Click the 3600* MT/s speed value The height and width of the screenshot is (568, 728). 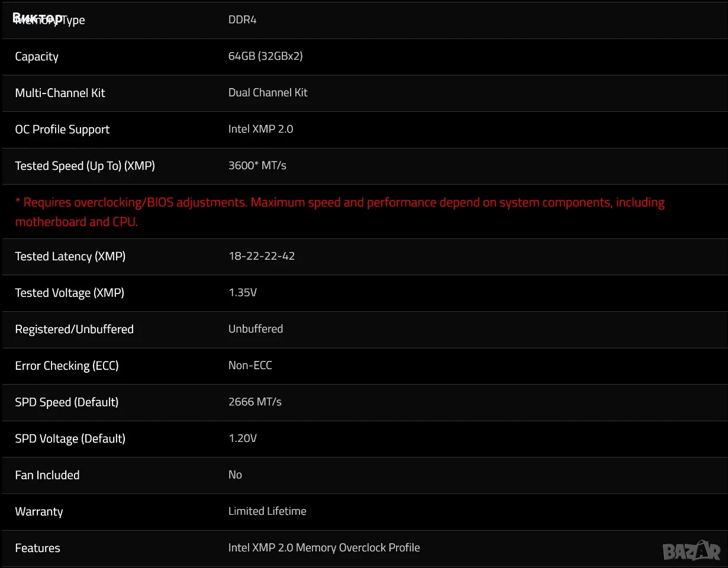[257, 165]
